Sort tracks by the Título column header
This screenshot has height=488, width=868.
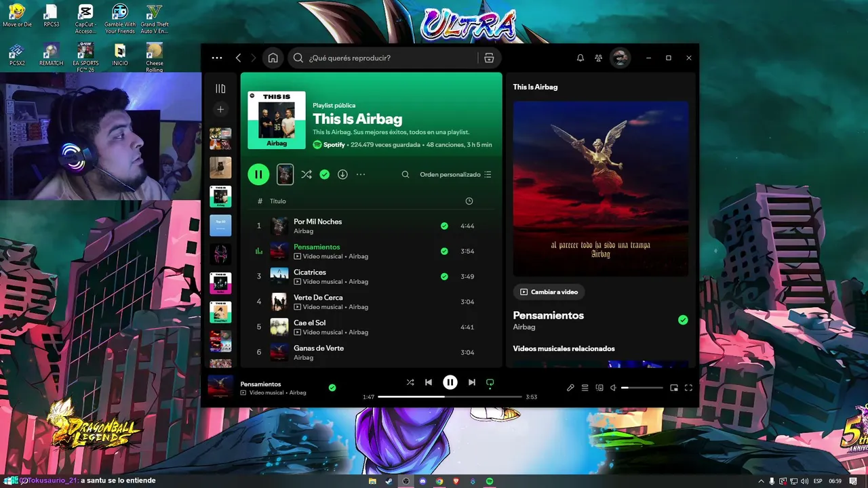click(278, 201)
